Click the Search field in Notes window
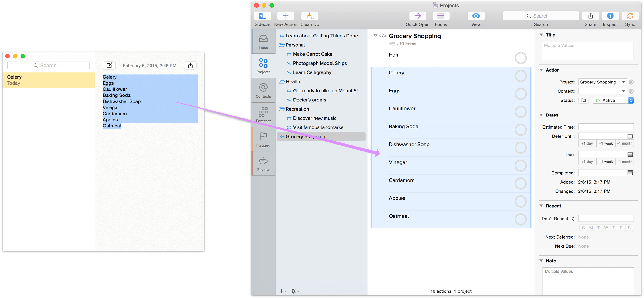 point(48,65)
